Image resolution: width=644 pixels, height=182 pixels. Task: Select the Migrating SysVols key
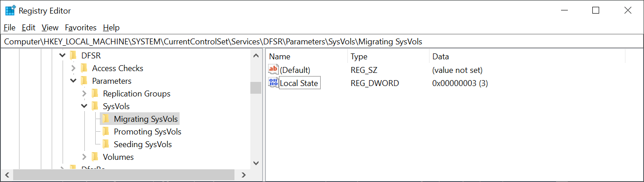pyautogui.click(x=146, y=119)
